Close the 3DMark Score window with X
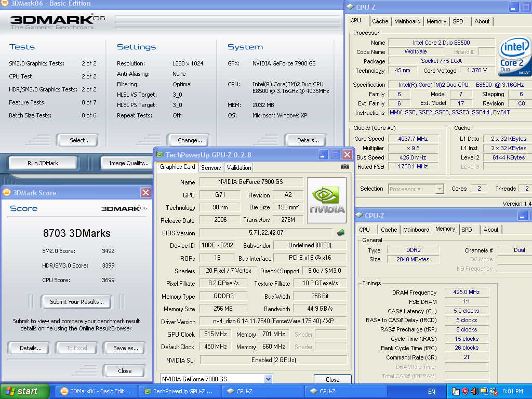 point(145,193)
